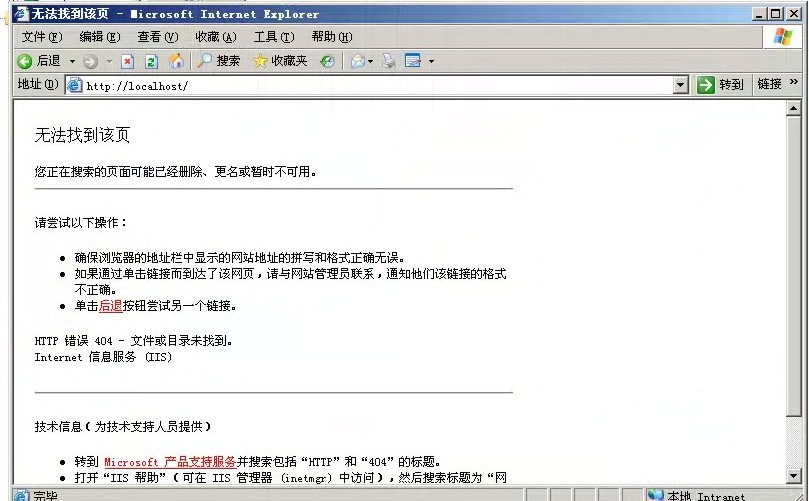Open the 工具(T) menu

273,37
